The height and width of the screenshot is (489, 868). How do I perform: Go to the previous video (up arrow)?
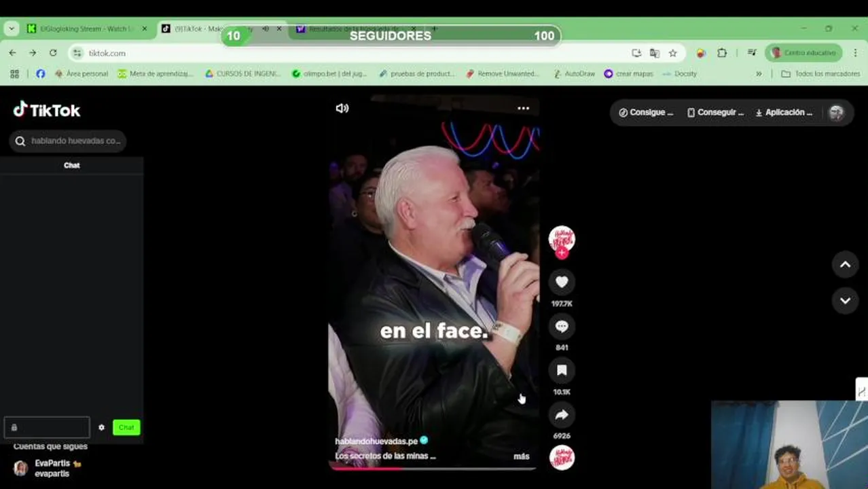tap(846, 265)
